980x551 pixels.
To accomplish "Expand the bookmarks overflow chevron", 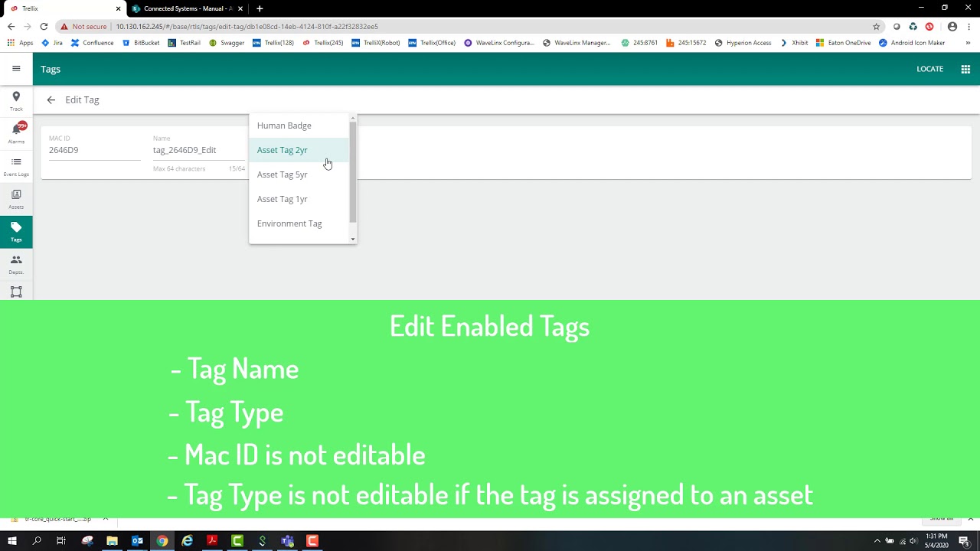I will (x=968, y=43).
